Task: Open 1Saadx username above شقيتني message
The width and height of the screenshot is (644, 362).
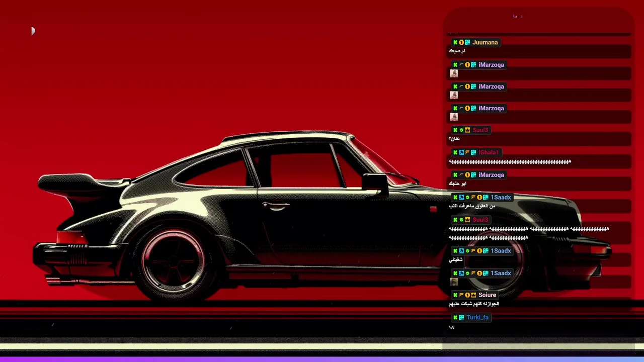Action: [x=501, y=251]
